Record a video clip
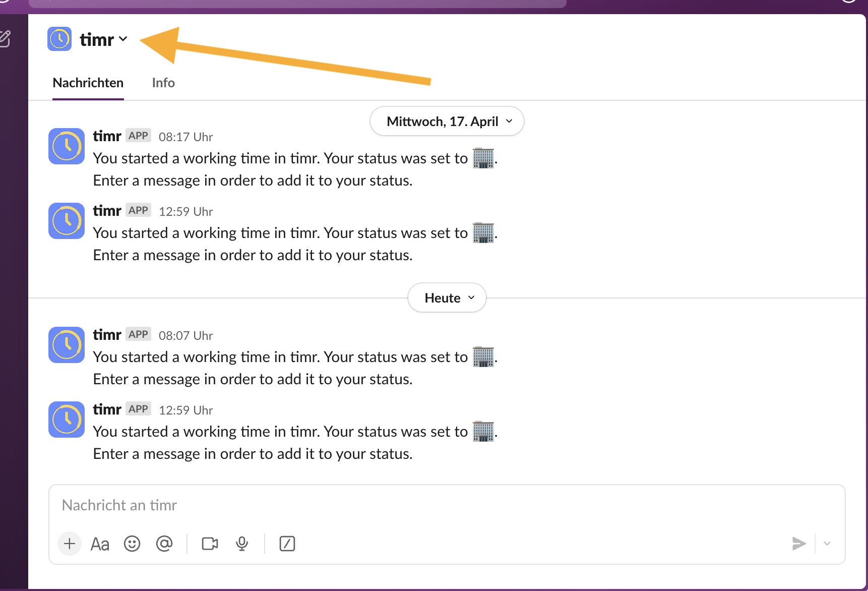This screenshot has width=868, height=591. [x=210, y=544]
